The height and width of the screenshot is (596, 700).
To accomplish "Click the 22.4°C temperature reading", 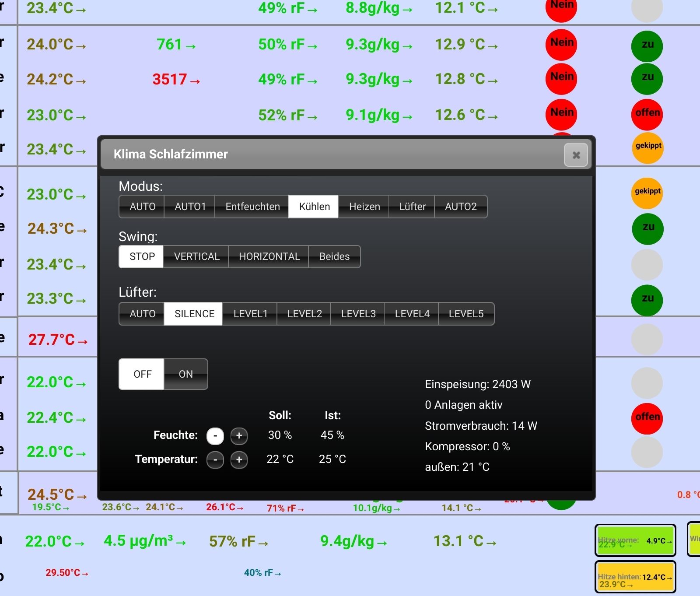I will coord(56,418).
